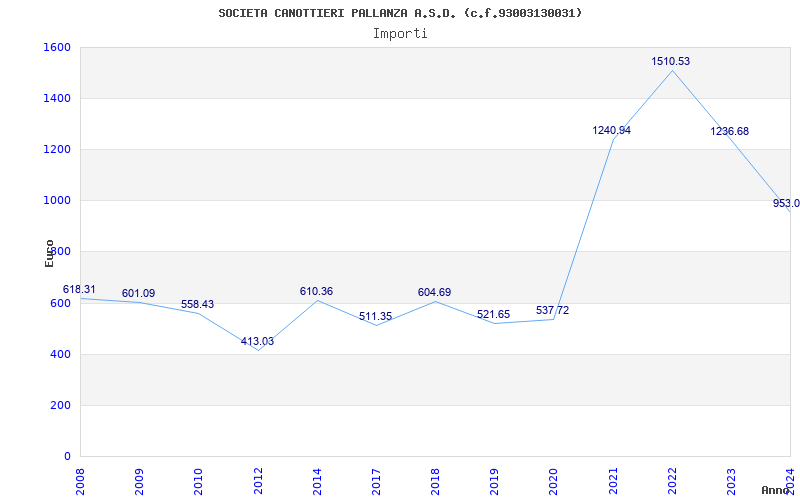Click the 1600 y-axis tick label
The height and width of the screenshot is (500, 800).
click(x=57, y=47)
